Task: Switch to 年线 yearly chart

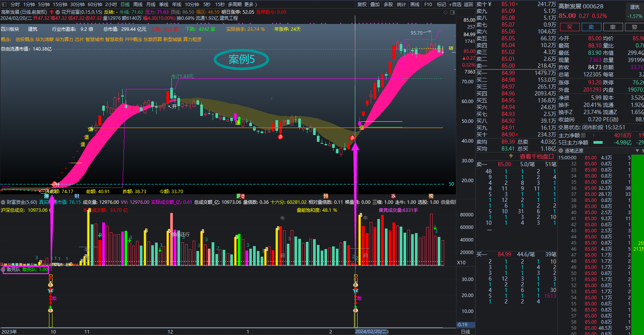Action: (x=177, y=5)
